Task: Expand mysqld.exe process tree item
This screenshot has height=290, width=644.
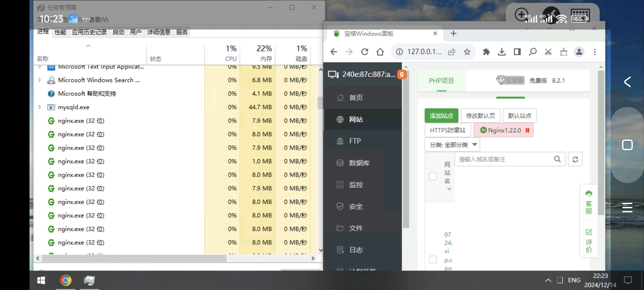Action: [x=39, y=107]
